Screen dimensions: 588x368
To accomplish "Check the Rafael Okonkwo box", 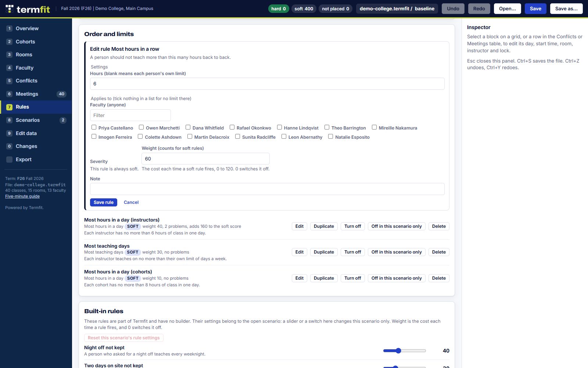I will click(x=232, y=127).
